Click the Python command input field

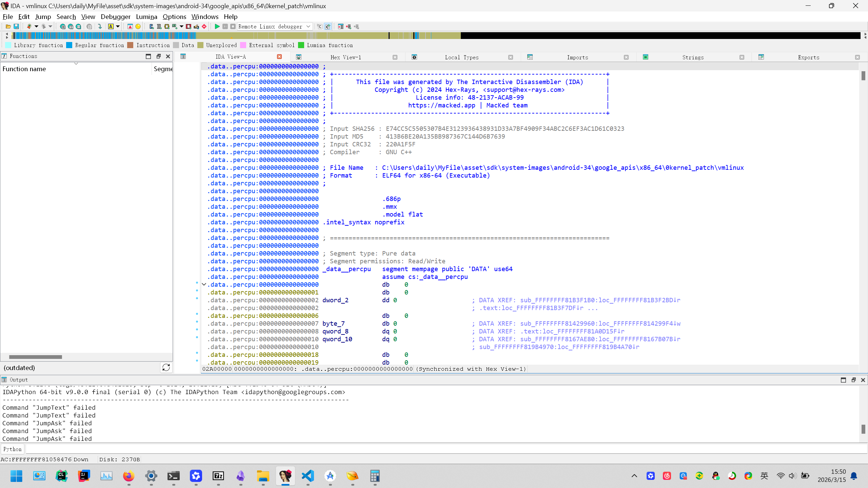pyautogui.click(x=441, y=449)
